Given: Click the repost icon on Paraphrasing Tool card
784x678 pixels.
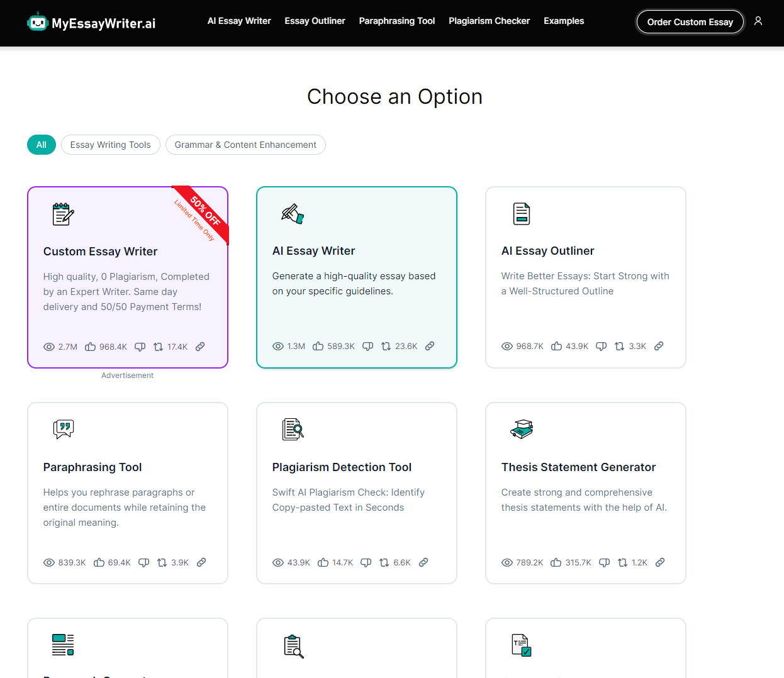Looking at the screenshot, I should tap(162, 563).
